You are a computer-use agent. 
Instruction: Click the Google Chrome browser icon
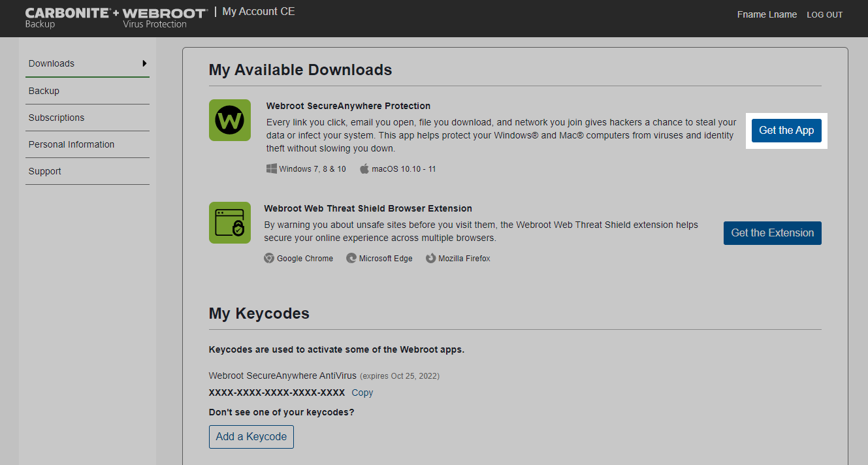tap(269, 259)
